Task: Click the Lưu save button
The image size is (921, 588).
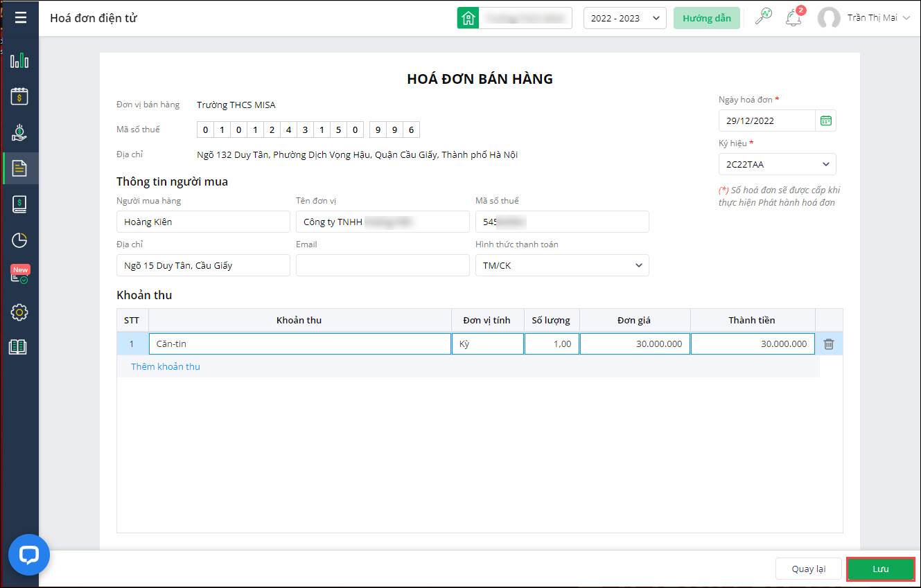Action: 880,569
